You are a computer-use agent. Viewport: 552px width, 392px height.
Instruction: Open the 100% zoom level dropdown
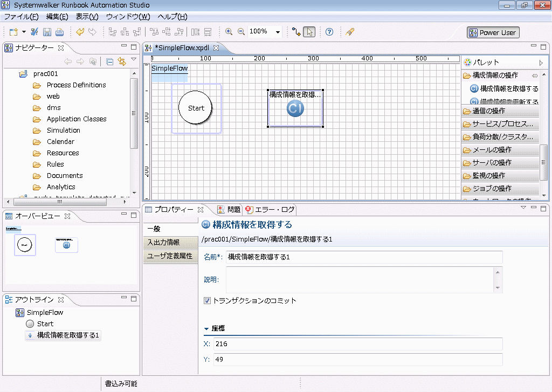point(278,32)
